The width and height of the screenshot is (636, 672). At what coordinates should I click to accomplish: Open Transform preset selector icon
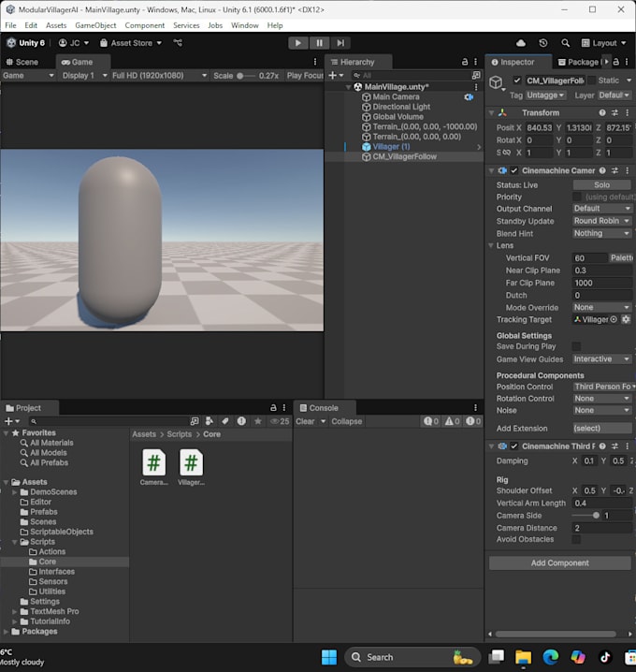click(614, 112)
